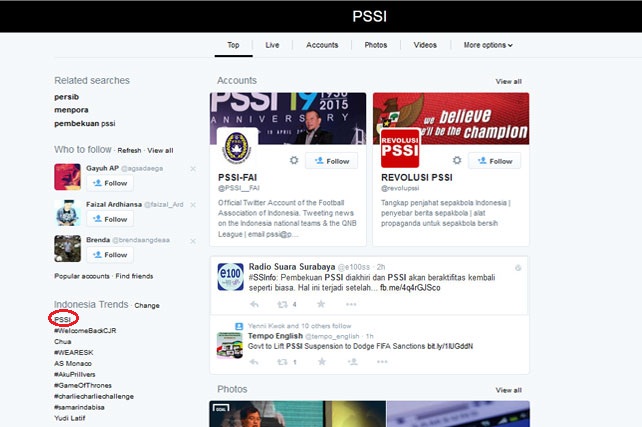Open the #WEARESK trend
642x427 pixels.
pyautogui.click(x=74, y=352)
